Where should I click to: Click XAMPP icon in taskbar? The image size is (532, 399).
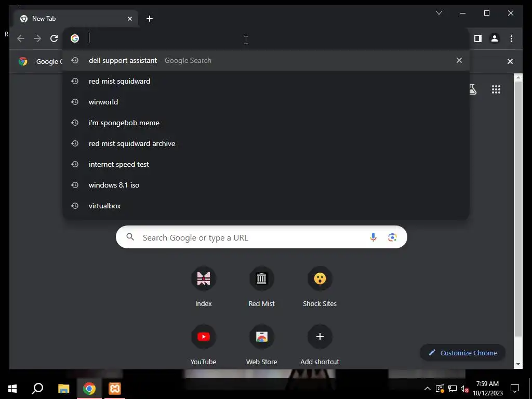click(x=115, y=389)
